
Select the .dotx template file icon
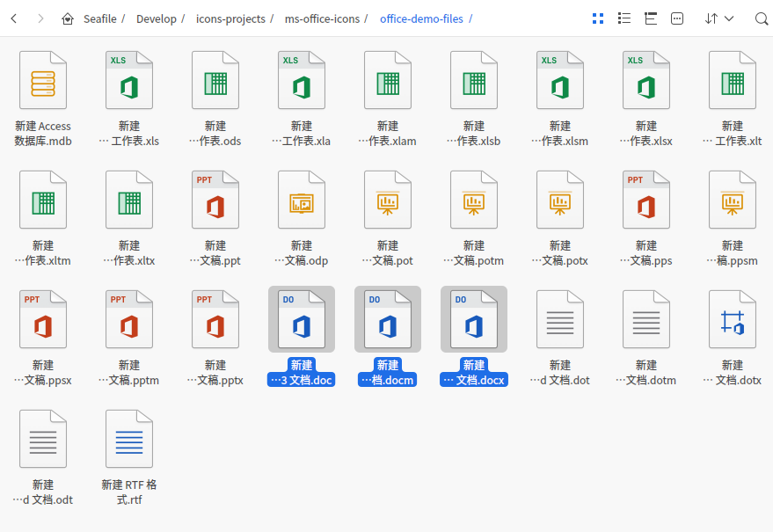click(733, 319)
